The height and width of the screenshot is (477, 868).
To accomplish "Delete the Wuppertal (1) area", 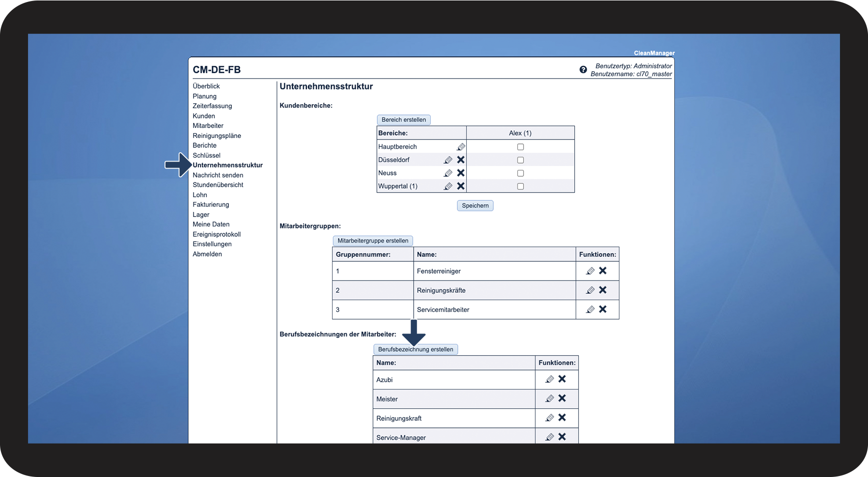I will pyautogui.click(x=461, y=186).
